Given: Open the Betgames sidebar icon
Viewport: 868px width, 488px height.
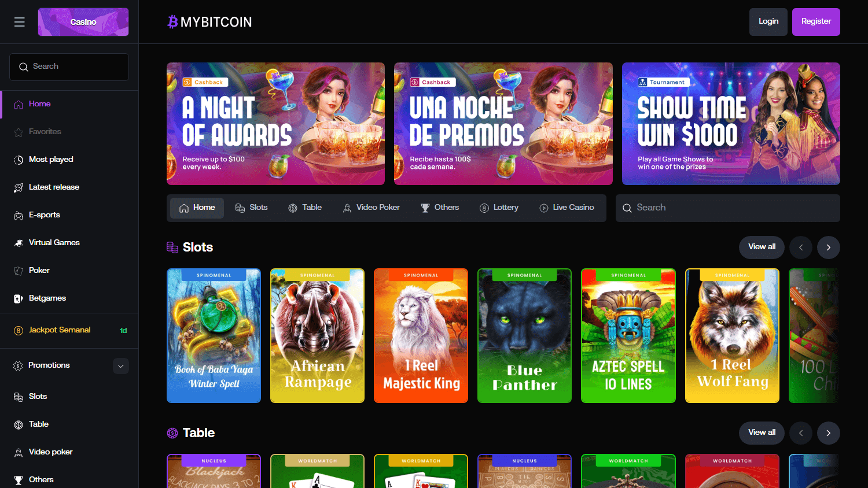Looking at the screenshot, I should (17, 298).
